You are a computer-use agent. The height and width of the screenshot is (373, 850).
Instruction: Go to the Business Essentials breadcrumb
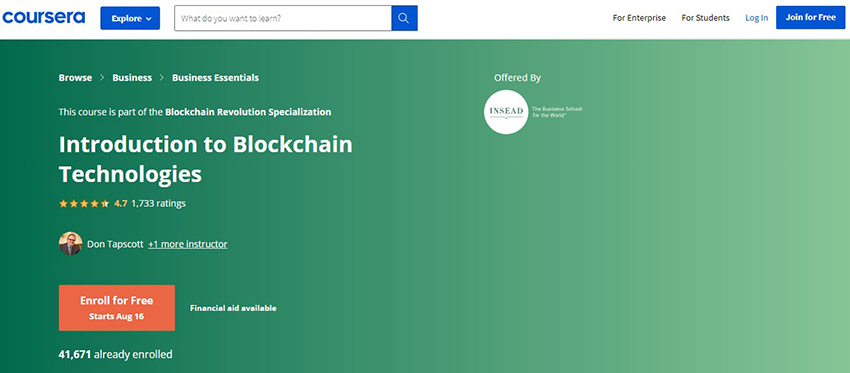click(215, 78)
